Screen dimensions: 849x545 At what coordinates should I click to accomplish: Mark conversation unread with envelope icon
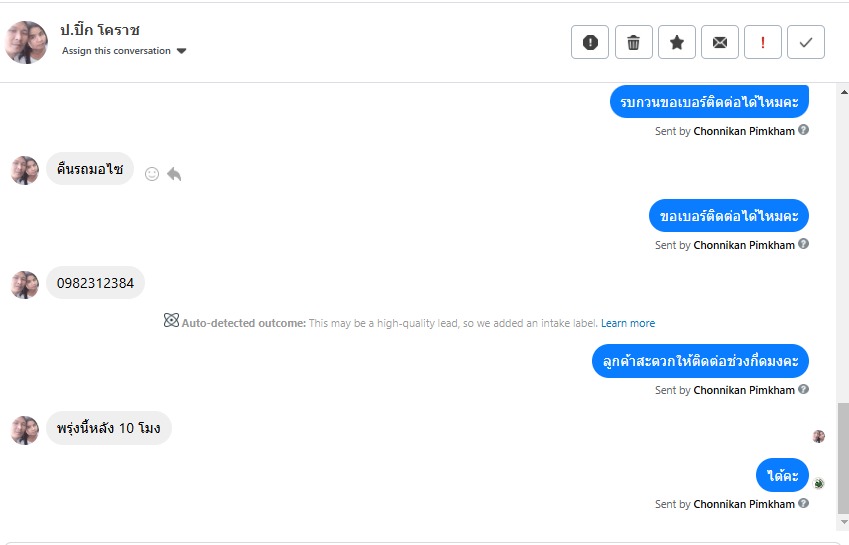720,42
